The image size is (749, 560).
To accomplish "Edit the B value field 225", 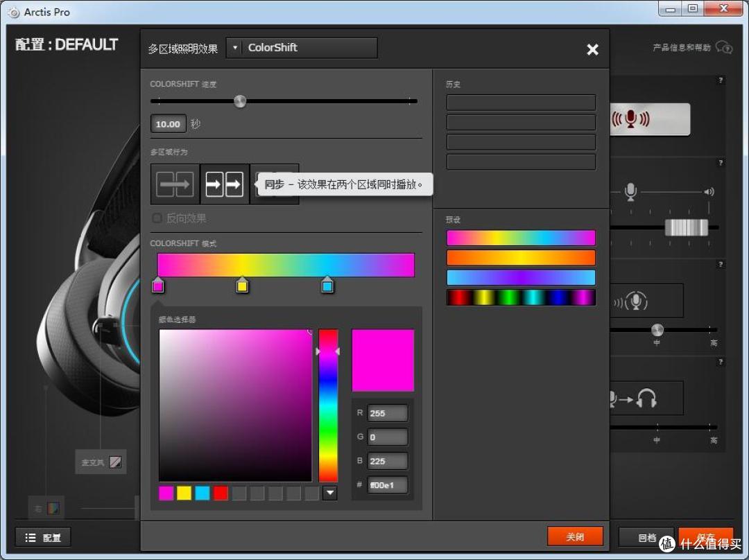I will tap(388, 461).
